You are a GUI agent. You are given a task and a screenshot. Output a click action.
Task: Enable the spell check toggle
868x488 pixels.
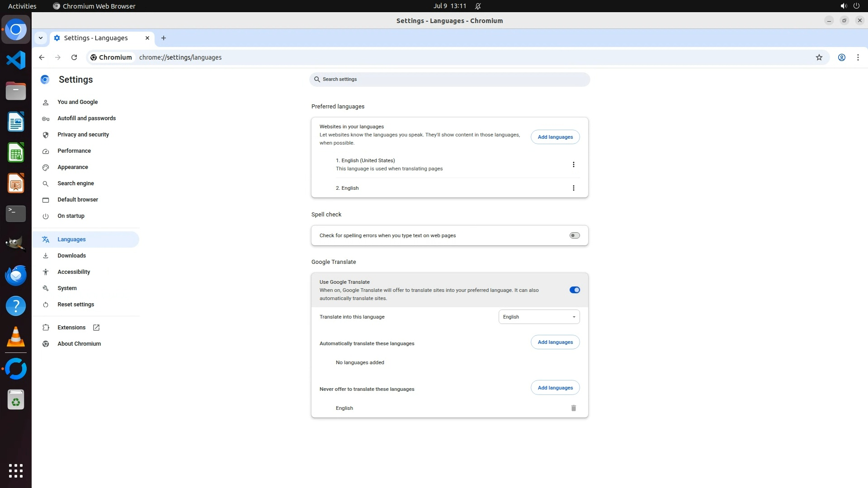[x=574, y=235]
